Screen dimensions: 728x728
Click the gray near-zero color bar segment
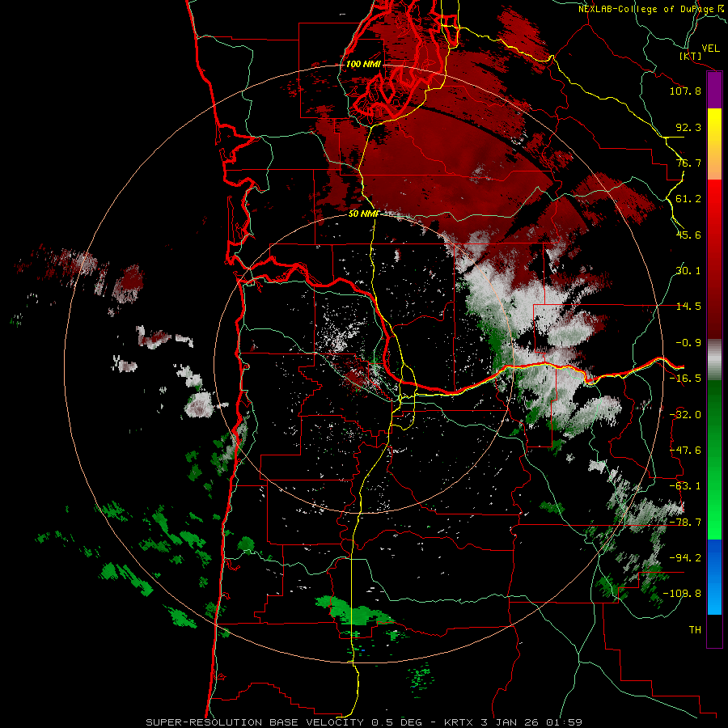coord(714,360)
